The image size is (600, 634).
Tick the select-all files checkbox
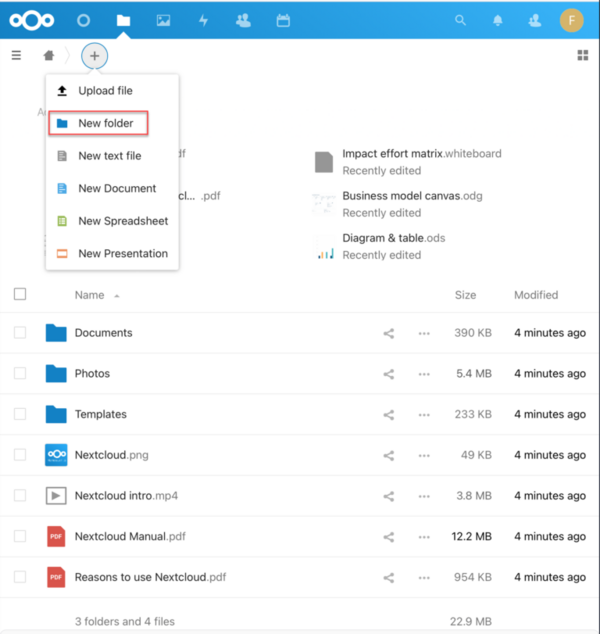point(20,294)
